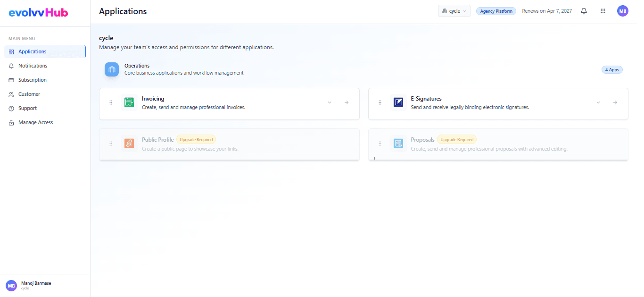The width and height of the screenshot is (644, 297).
Task: Click the Proposals app icon
Action: pos(398,144)
